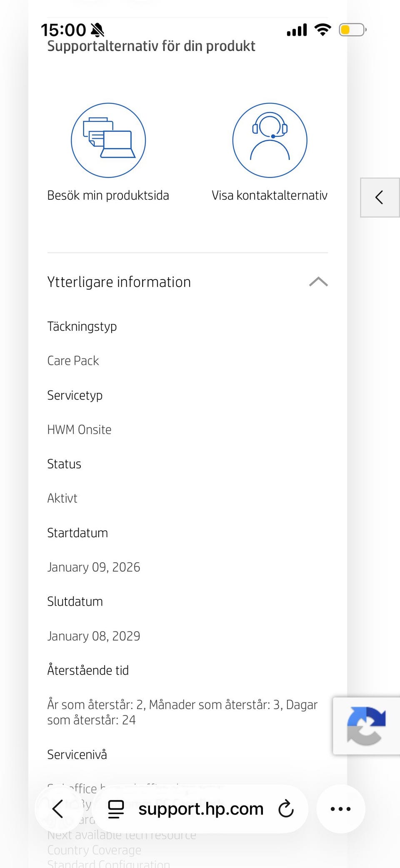Screen dimensions: 400x868
Task: Tap the Supportalternativ för din produkt heading
Action: (151, 46)
